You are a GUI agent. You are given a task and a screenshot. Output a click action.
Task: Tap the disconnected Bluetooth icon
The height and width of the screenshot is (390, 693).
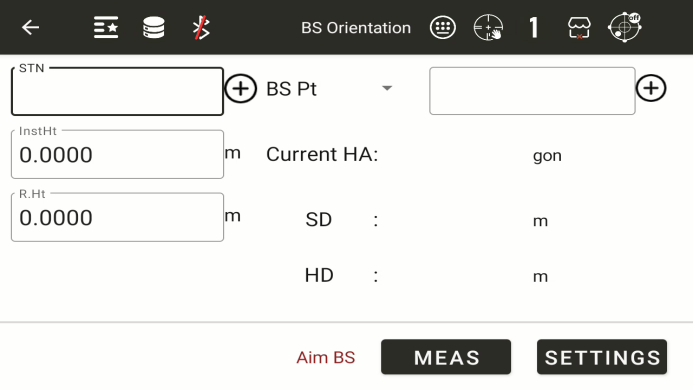click(202, 27)
